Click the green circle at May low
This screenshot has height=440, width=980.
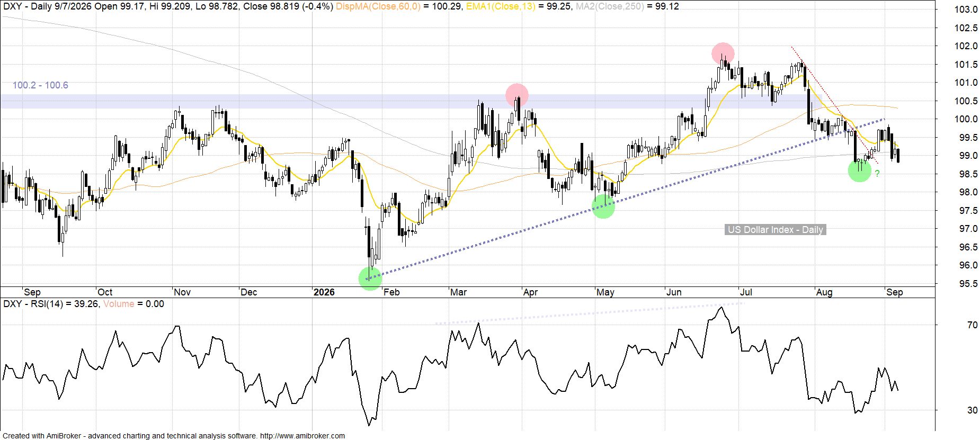coord(603,206)
